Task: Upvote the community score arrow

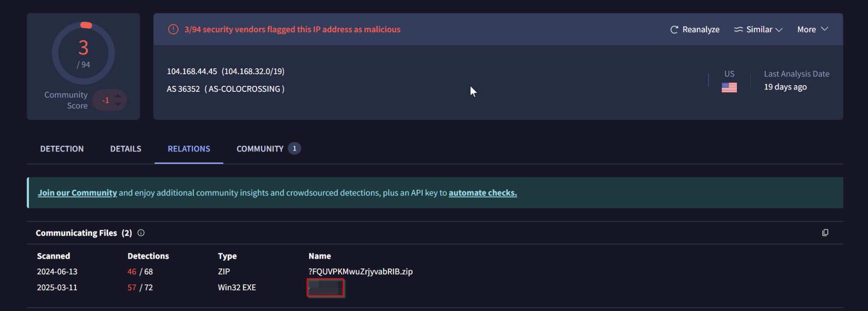Action: point(118,96)
